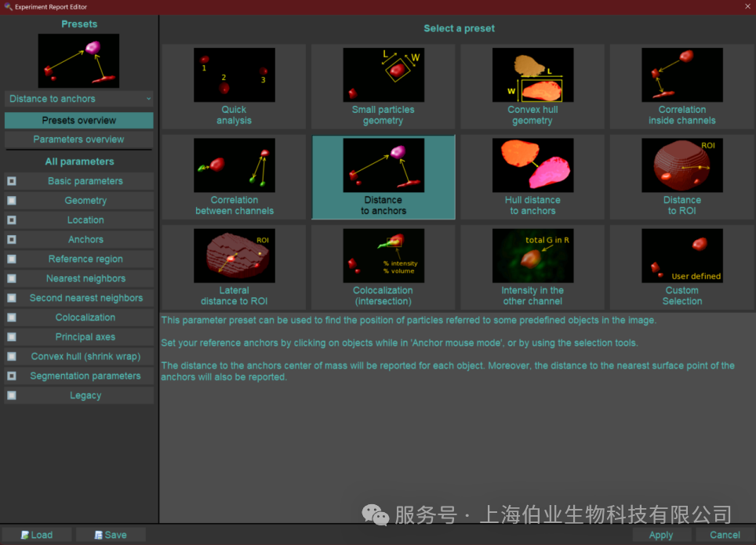Open the Anchors parameters section
Screen dimensions: 756x545
point(85,240)
